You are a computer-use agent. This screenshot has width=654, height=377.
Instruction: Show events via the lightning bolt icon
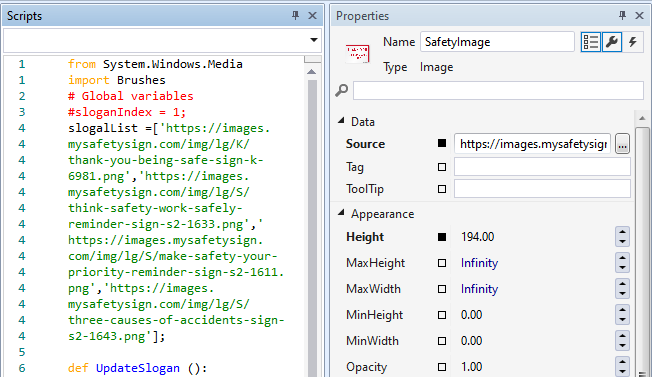pyautogui.click(x=633, y=42)
